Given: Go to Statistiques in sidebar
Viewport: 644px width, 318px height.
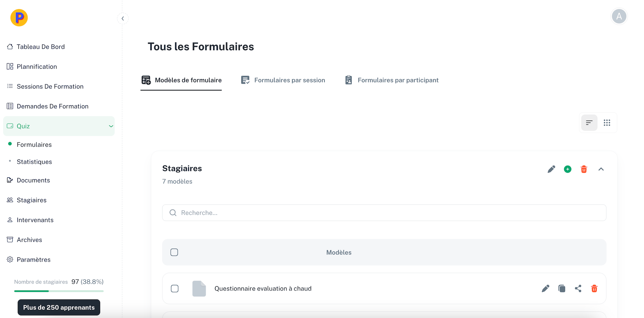Looking at the screenshot, I should click(x=34, y=162).
